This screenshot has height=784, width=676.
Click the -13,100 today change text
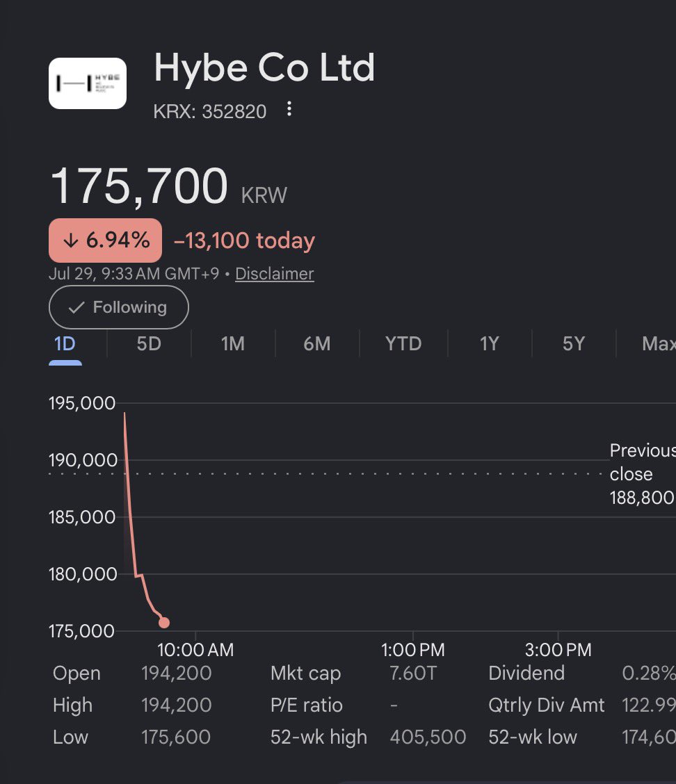pos(244,240)
